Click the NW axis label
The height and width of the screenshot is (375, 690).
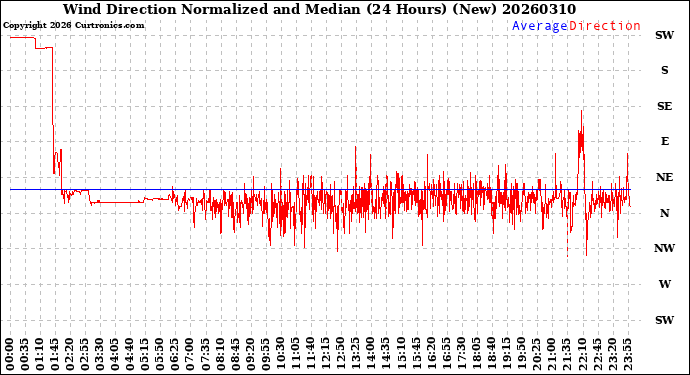pos(664,248)
